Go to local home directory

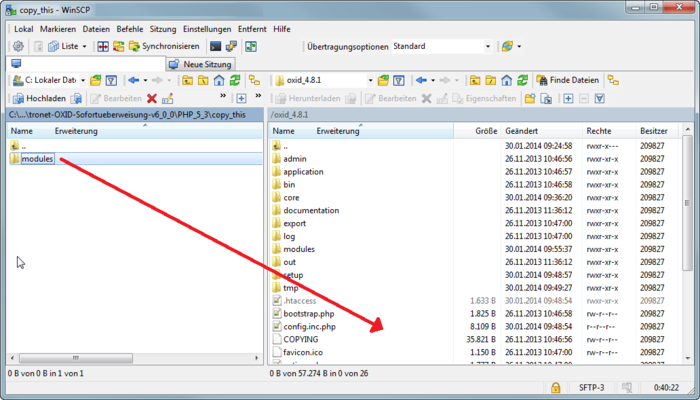point(219,80)
